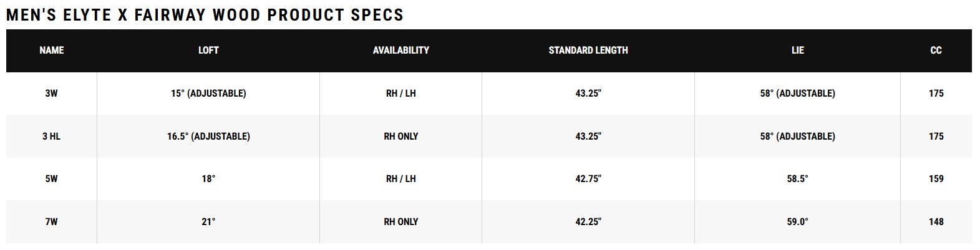This screenshot has width=980, height=250.
Task: Click the 7W row name cell
Action: pyautogui.click(x=52, y=221)
